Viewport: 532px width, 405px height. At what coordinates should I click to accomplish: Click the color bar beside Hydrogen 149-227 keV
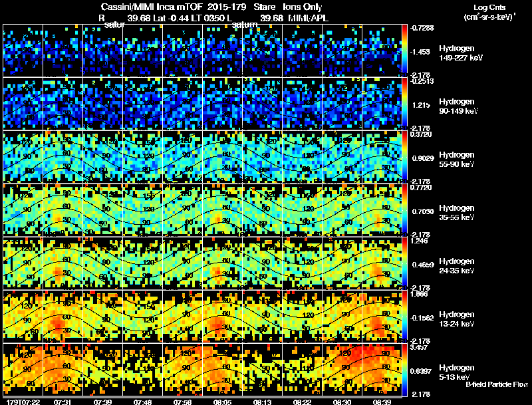404,50
